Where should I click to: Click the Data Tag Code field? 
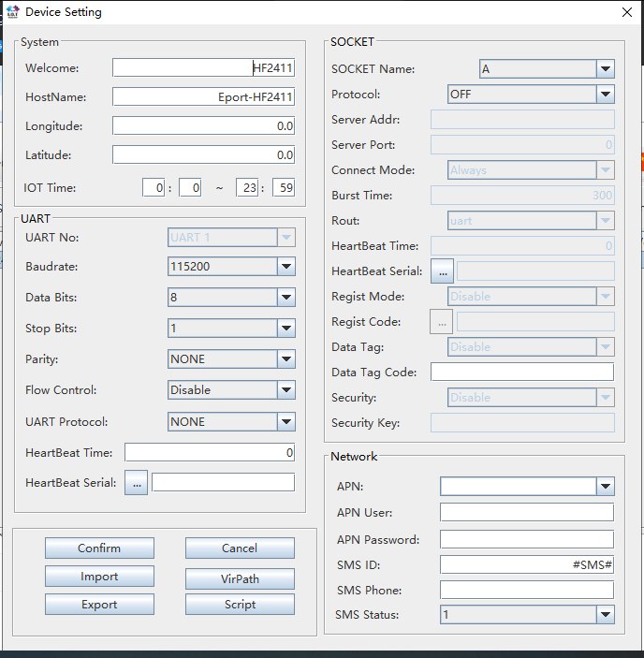coord(521,373)
